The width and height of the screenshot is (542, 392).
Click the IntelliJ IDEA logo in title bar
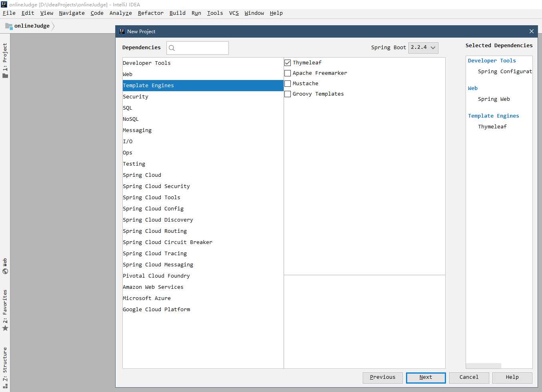(4, 4)
